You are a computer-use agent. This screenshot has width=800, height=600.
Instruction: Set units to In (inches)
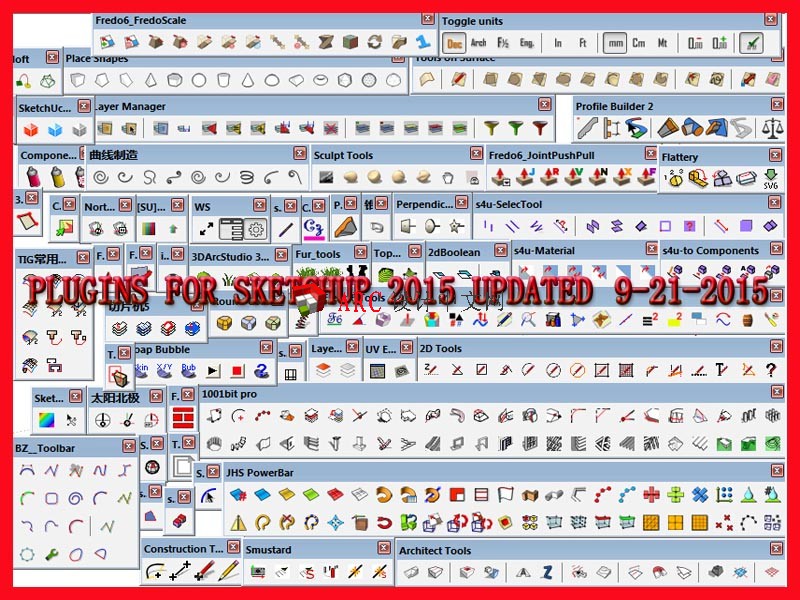[558, 43]
